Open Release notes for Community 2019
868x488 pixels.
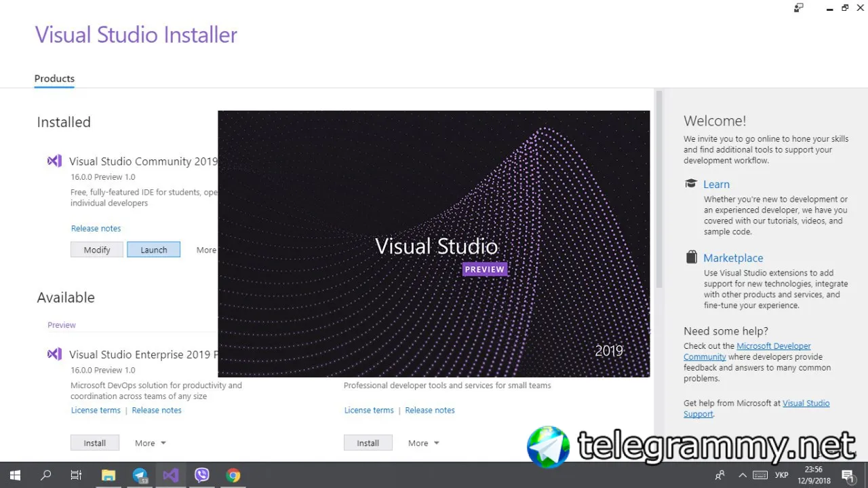pos(96,229)
